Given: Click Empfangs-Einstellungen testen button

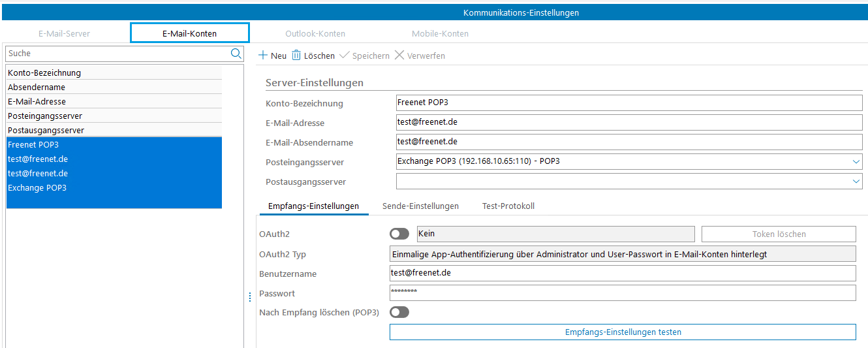Looking at the screenshot, I should (623, 332).
